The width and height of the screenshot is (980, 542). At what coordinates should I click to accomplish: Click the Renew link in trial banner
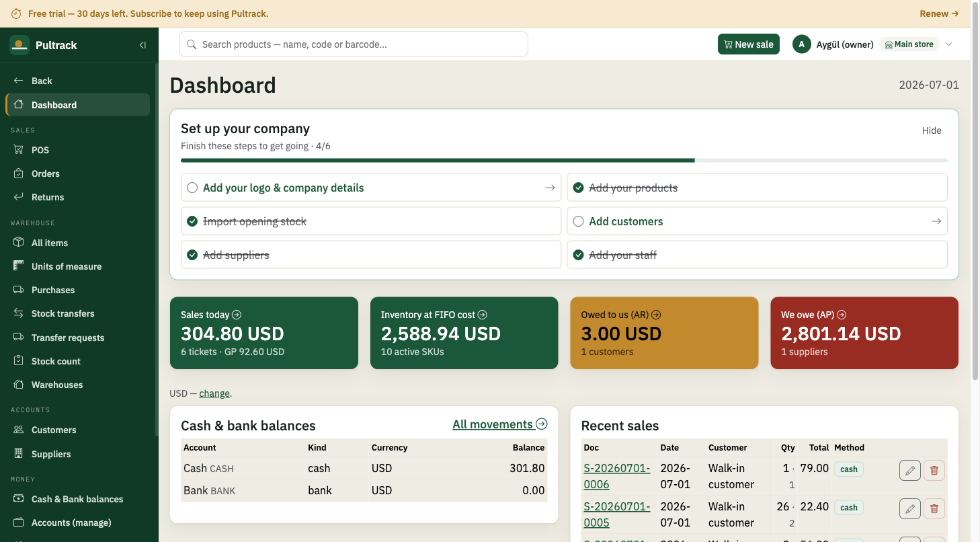[939, 13]
